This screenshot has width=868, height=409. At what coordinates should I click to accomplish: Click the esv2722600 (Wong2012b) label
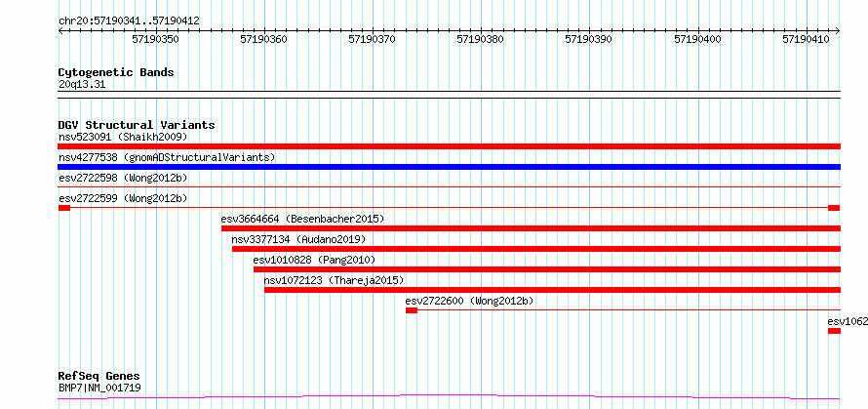point(469,301)
